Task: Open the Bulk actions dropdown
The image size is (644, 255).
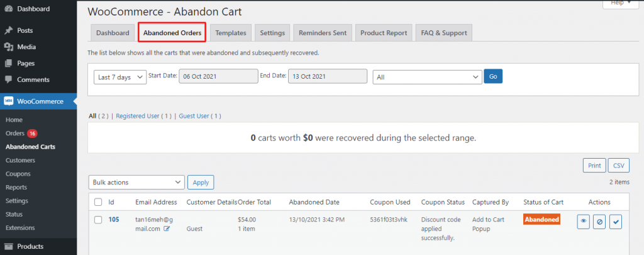Action: click(136, 182)
